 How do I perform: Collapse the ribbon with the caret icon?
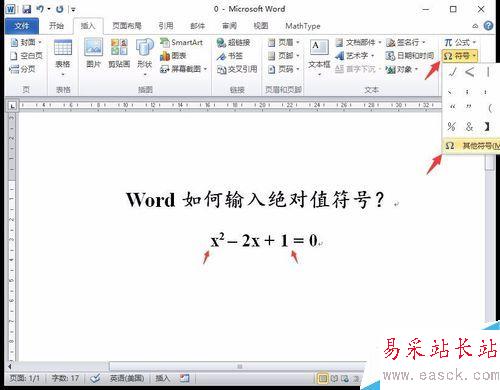coord(475,26)
